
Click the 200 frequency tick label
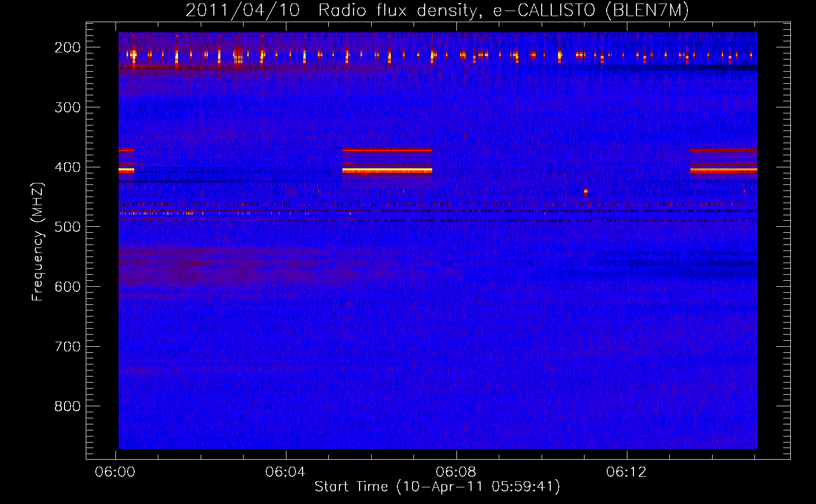point(67,47)
